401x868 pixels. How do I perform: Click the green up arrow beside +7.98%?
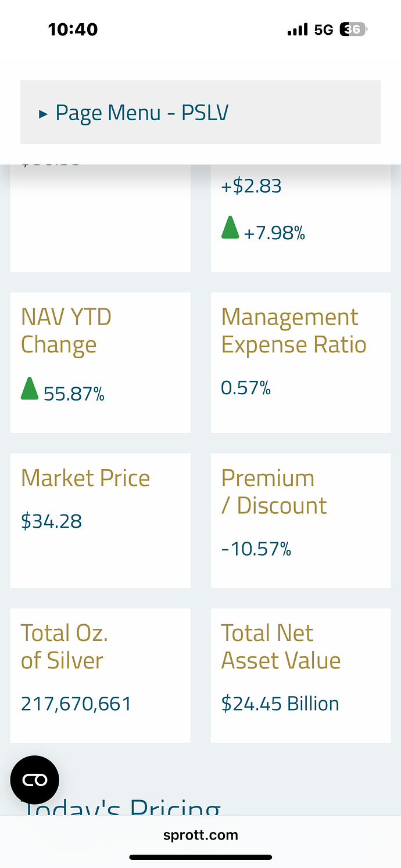pos(230,228)
